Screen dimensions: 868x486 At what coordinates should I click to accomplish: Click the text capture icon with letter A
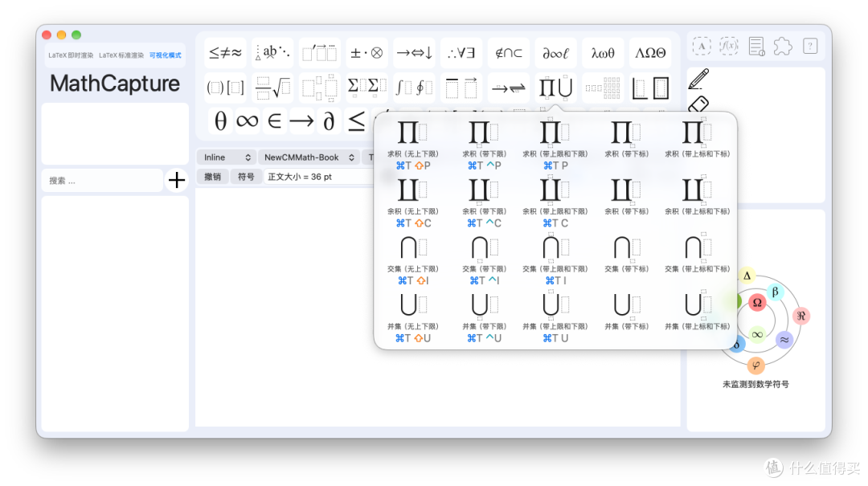pyautogui.click(x=702, y=46)
